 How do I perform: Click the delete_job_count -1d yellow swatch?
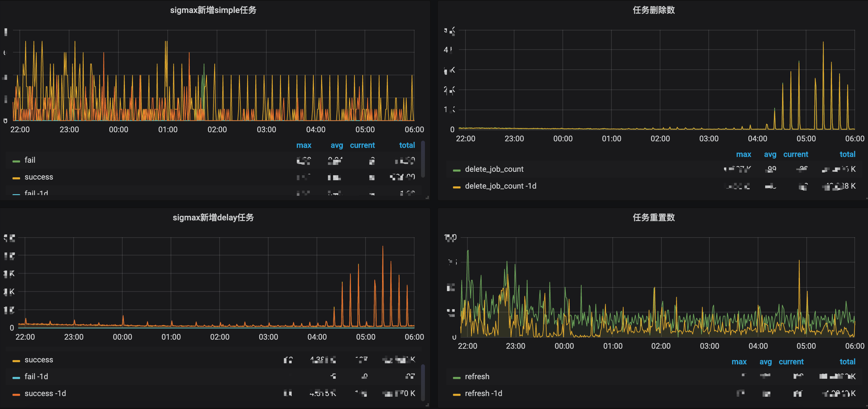click(x=457, y=187)
